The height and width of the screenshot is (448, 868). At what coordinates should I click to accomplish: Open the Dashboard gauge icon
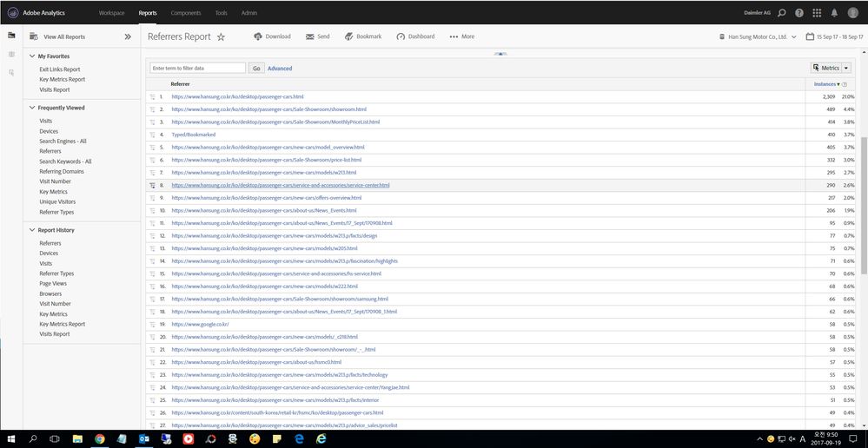coord(401,36)
